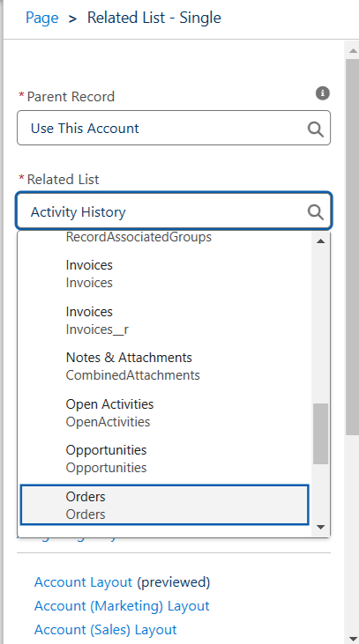The height and width of the screenshot is (644, 359).
Task: Click the panel scrollbar down arrow
Action: 353,639
